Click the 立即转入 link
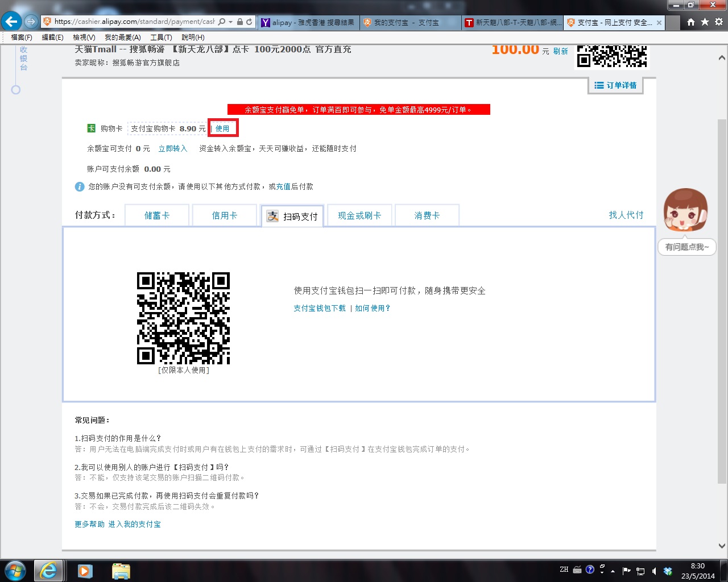Image resolution: width=728 pixels, height=582 pixels. (172, 148)
